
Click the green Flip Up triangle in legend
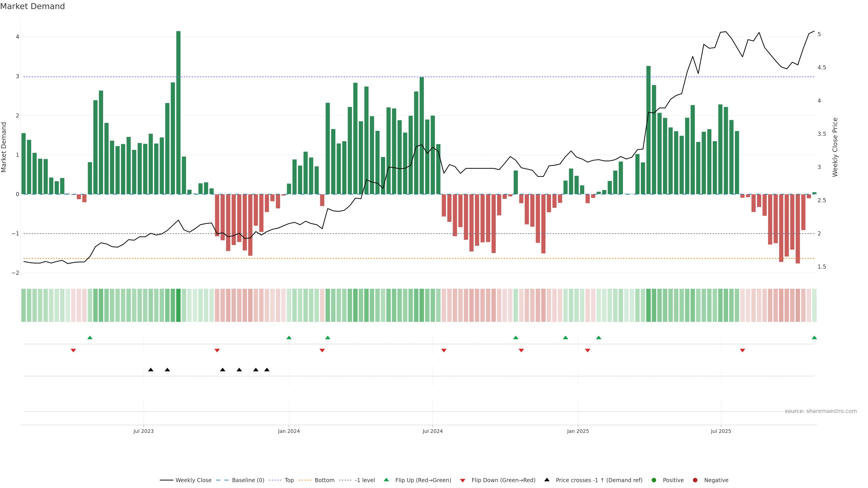[x=386, y=480]
